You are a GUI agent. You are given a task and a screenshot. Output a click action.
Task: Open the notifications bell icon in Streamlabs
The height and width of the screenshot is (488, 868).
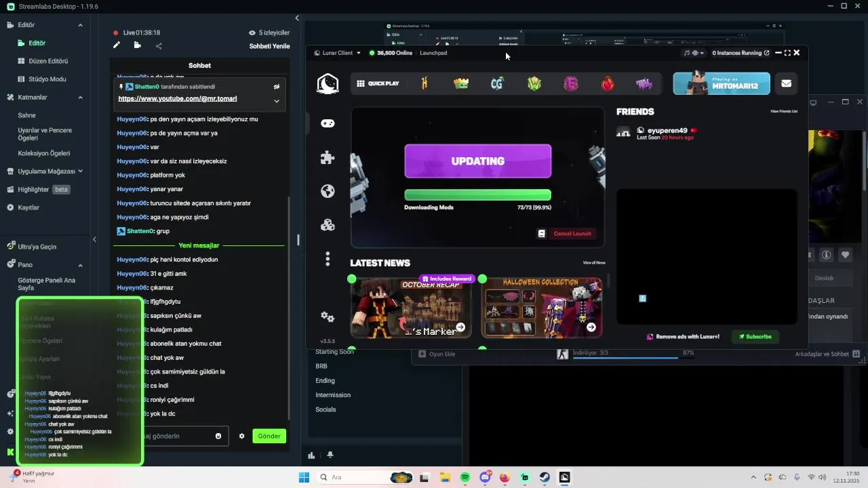[x=330, y=455]
